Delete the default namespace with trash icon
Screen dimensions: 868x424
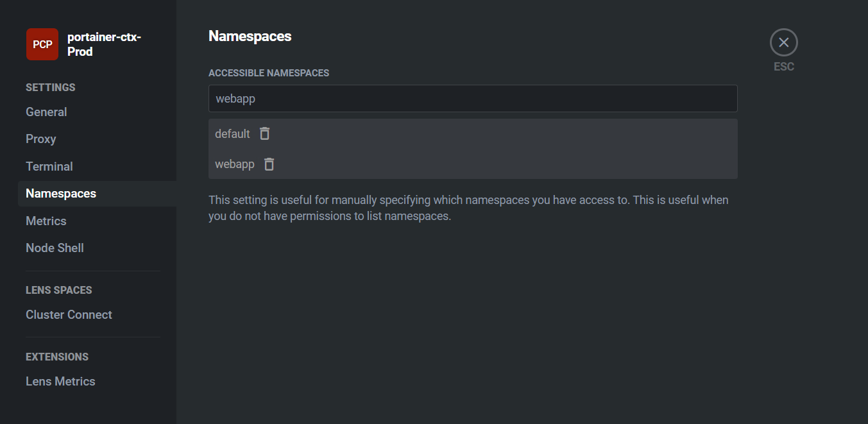pyautogui.click(x=264, y=133)
